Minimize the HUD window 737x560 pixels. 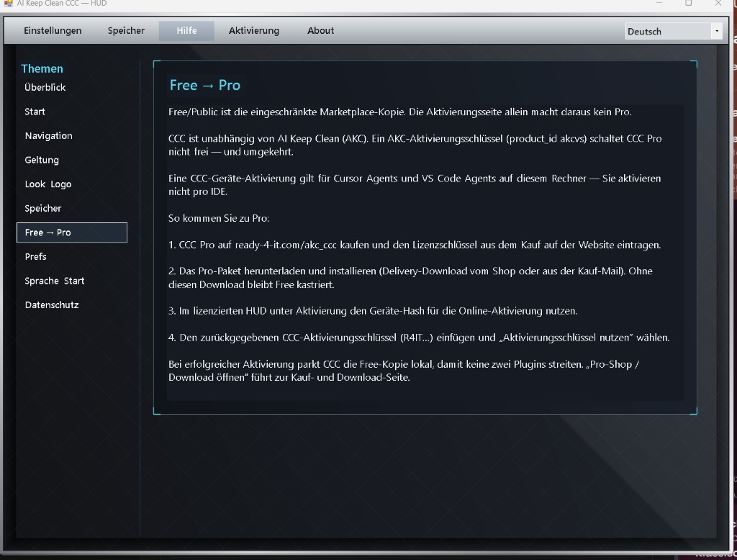(659, 3)
